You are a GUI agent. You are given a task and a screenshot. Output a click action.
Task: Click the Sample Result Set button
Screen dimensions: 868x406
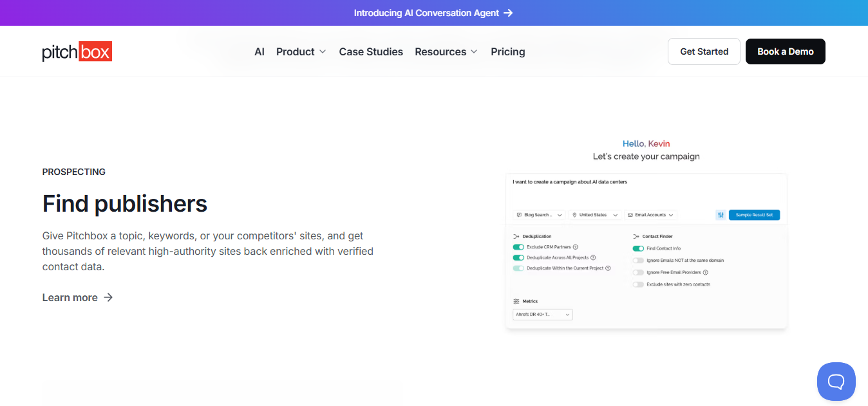point(754,215)
